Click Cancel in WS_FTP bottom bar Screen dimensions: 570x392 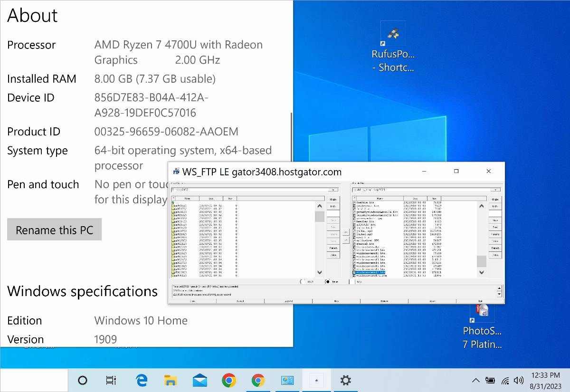pyautogui.click(x=240, y=301)
